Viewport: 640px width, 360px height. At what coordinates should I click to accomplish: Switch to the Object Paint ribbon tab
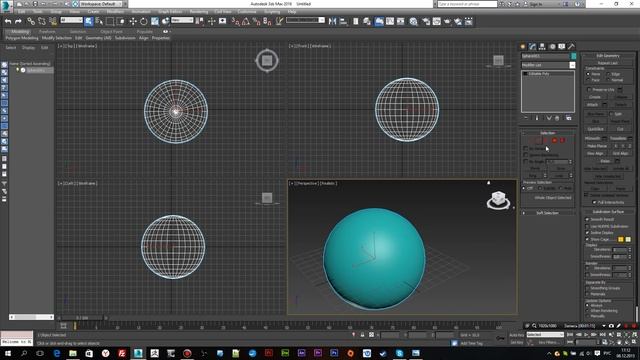[x=111, y=31]
